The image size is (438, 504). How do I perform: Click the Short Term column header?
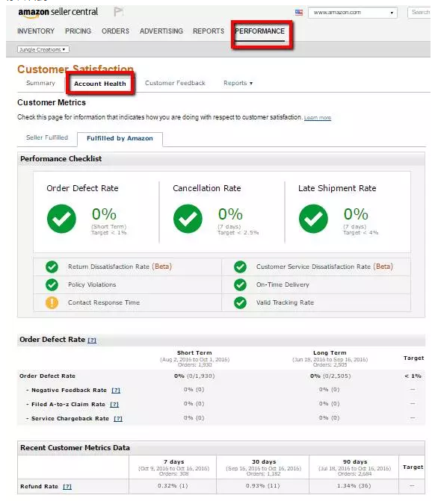[194, 353]
